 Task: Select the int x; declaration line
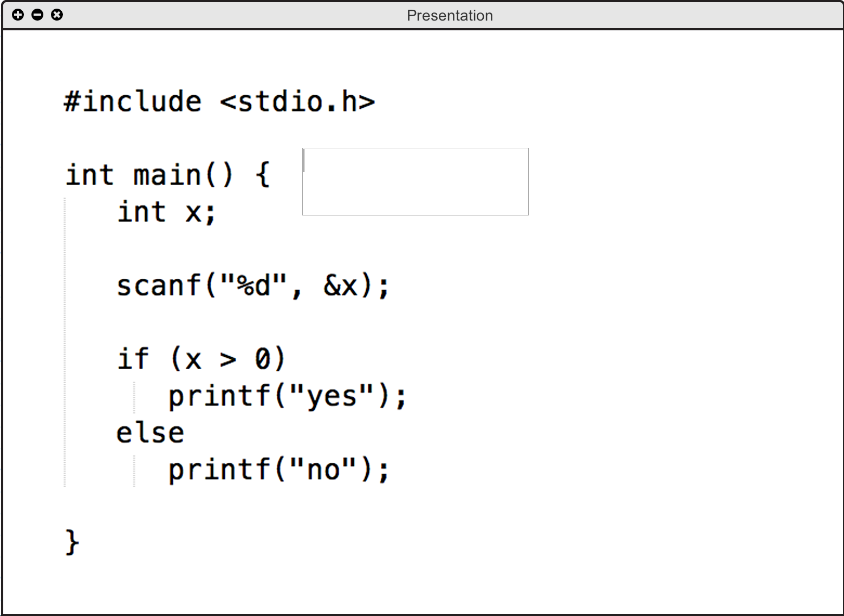click(x=166, y=212)
